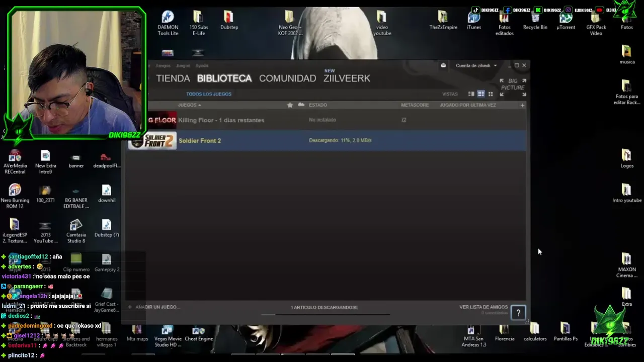This screenshot has height=362, width=644.
Task: Open New Extra Intro9 file
Action: coord(45,162)
